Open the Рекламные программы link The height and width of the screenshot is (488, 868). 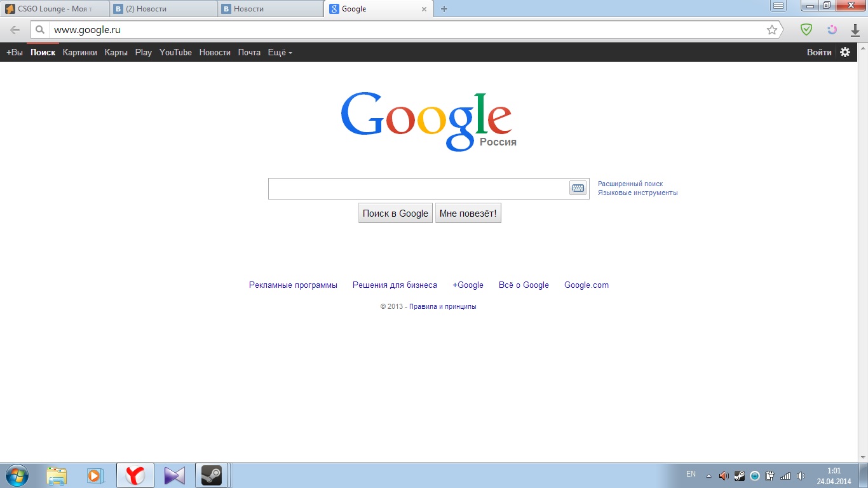[x=293, y=285]
